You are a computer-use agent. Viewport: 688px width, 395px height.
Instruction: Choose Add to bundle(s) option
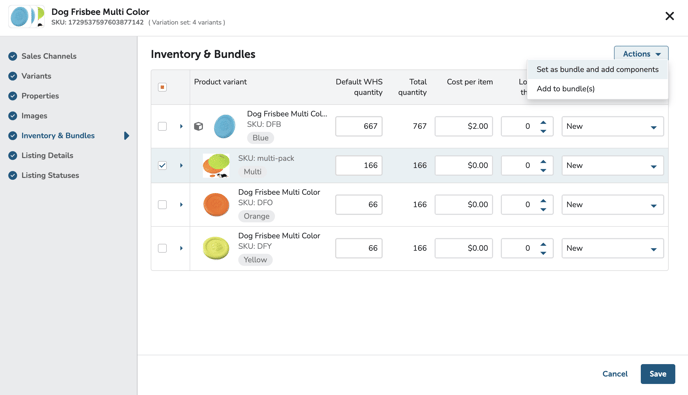coord(597,89)
